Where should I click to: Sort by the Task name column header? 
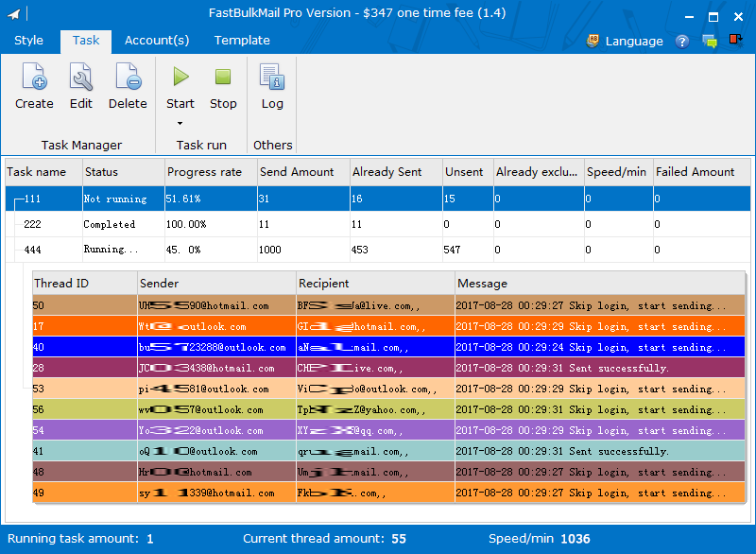click(43, 172)
